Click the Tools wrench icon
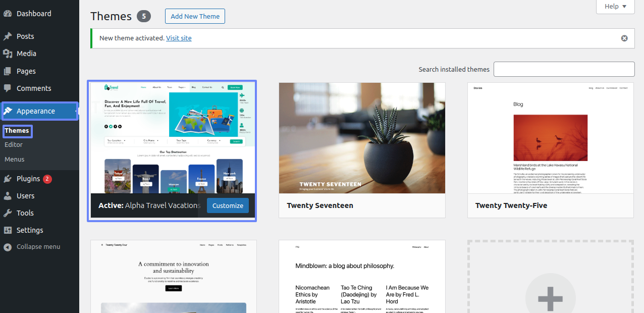 8,213
